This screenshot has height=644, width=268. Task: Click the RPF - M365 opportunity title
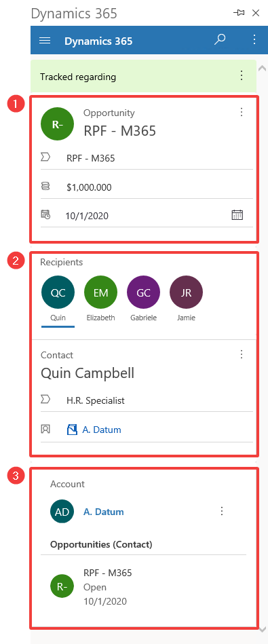pyautogui.click(x=120, y=130)
